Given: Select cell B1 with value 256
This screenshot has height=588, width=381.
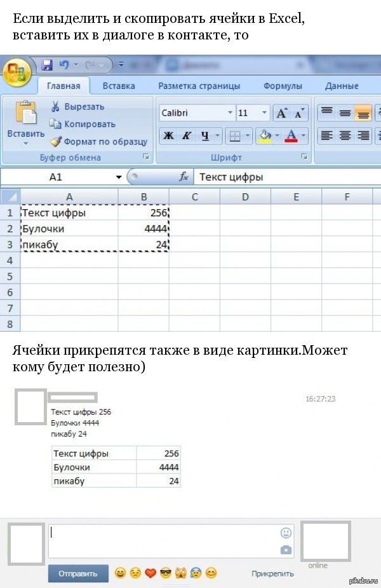Looking at the screenshot, I should [144, 212].
